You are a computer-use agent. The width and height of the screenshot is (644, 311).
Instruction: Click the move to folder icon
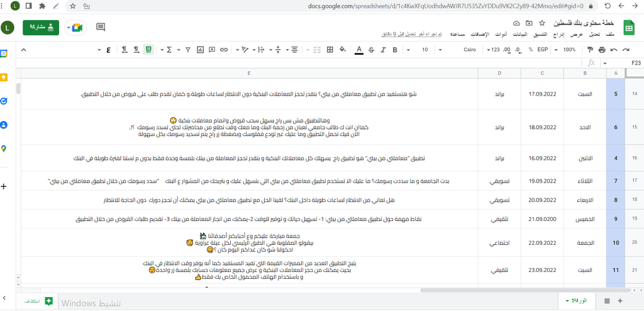[x=529, y=22]
